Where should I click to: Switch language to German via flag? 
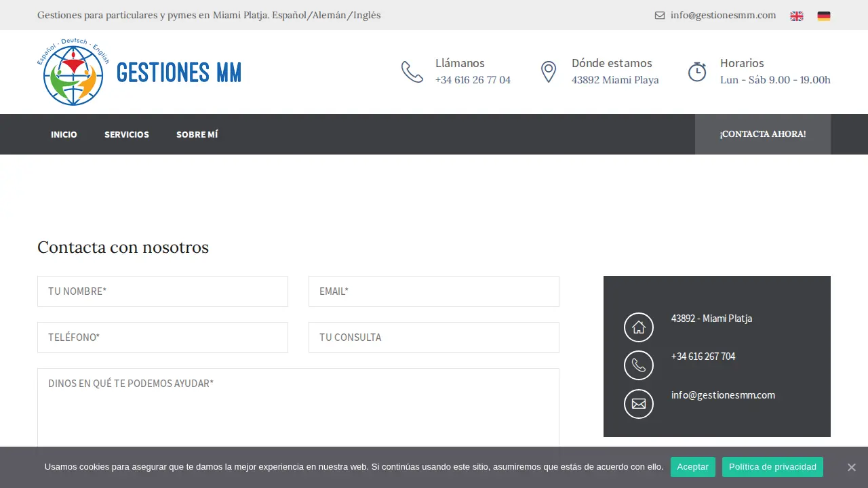824,16
